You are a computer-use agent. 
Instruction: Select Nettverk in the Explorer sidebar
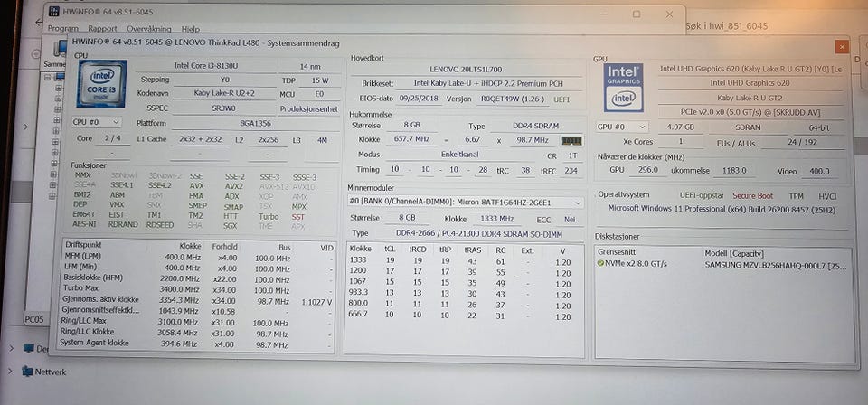pos(51,372)
